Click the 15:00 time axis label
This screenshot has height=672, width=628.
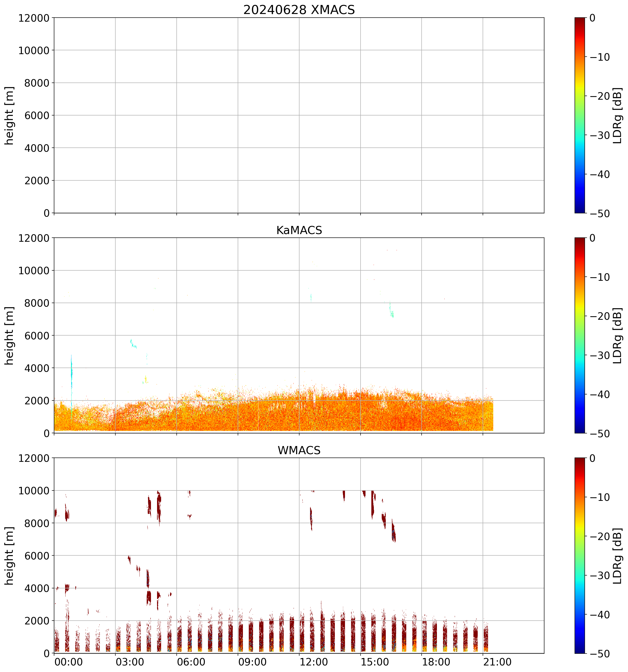[375, 662]
